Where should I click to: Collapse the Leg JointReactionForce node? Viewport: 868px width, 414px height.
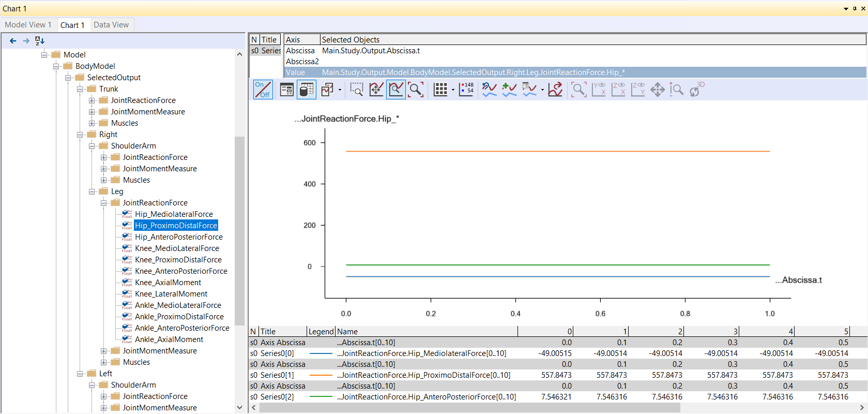(x=104, y=203)
